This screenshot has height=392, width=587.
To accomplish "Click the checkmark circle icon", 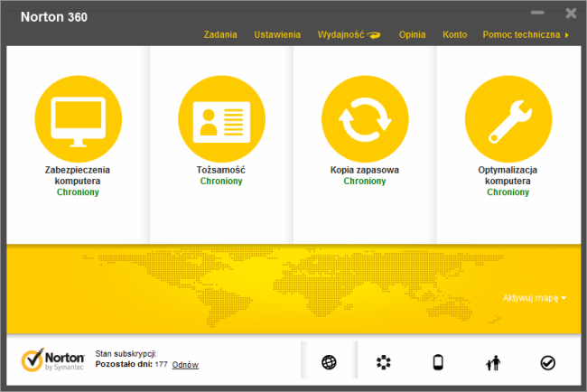I will click(x=547, y=362).
